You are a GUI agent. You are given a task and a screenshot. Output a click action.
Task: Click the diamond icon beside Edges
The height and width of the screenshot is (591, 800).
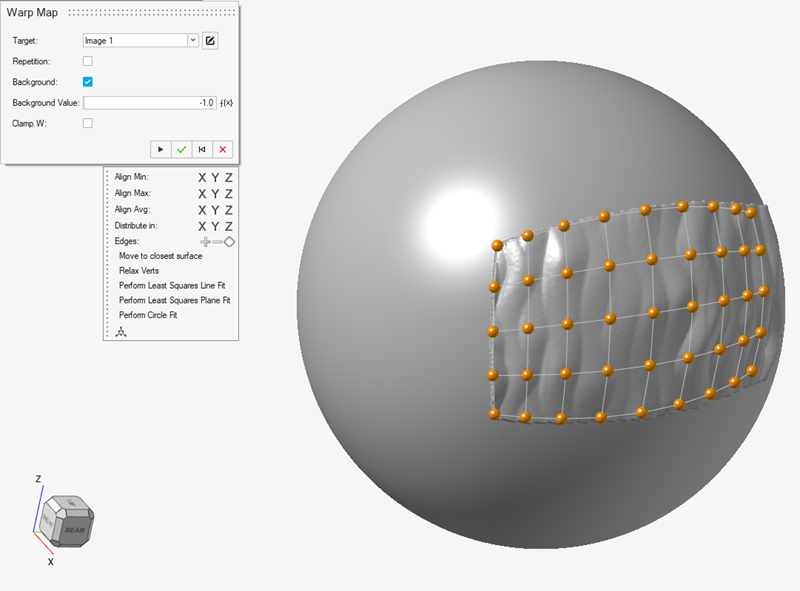click(229, 242)
